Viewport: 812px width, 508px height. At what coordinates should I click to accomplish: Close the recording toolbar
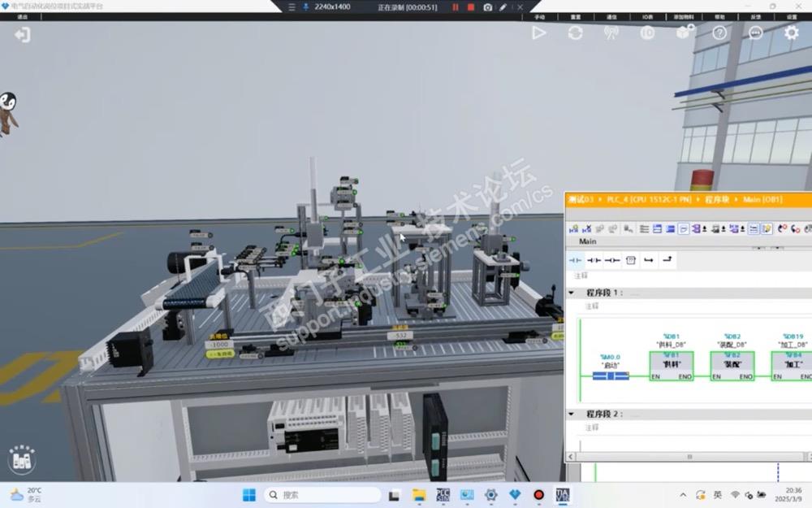[520, 7]
